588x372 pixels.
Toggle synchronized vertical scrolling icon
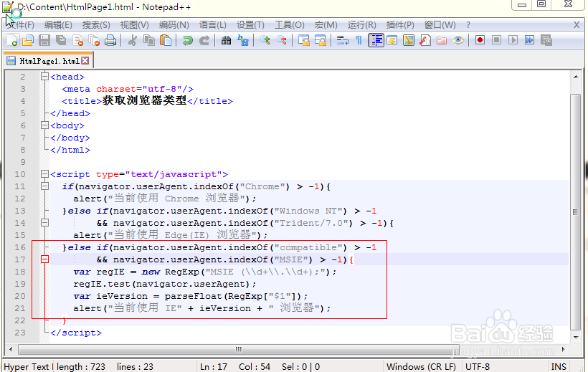pyautogui.click(x=304, y=40)
